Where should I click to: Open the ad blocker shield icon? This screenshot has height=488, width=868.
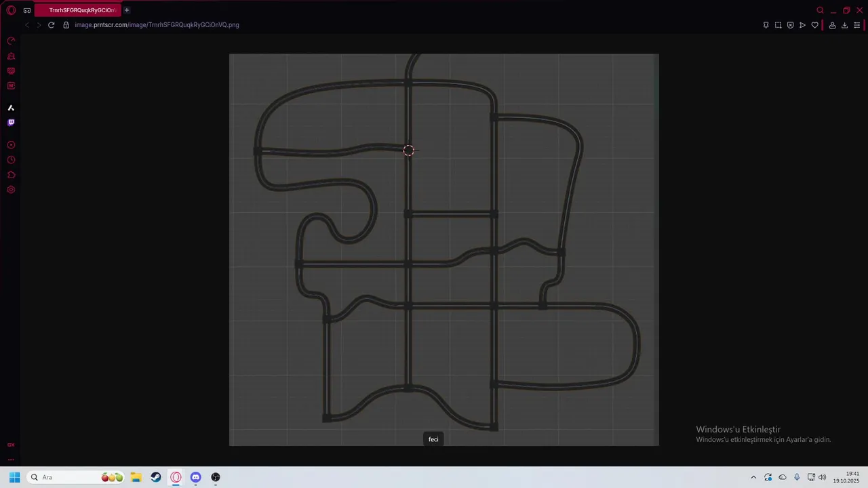coord(791,25)
